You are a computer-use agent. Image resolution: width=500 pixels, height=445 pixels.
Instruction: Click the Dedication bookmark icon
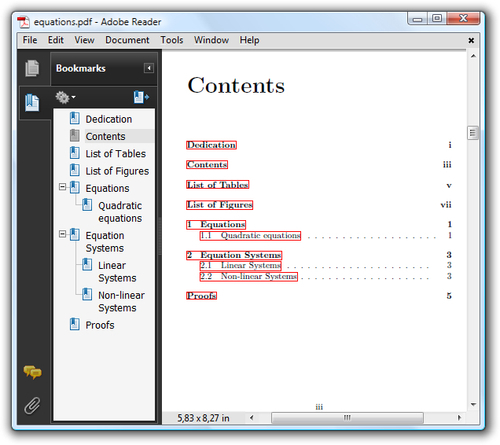(75, 118)
